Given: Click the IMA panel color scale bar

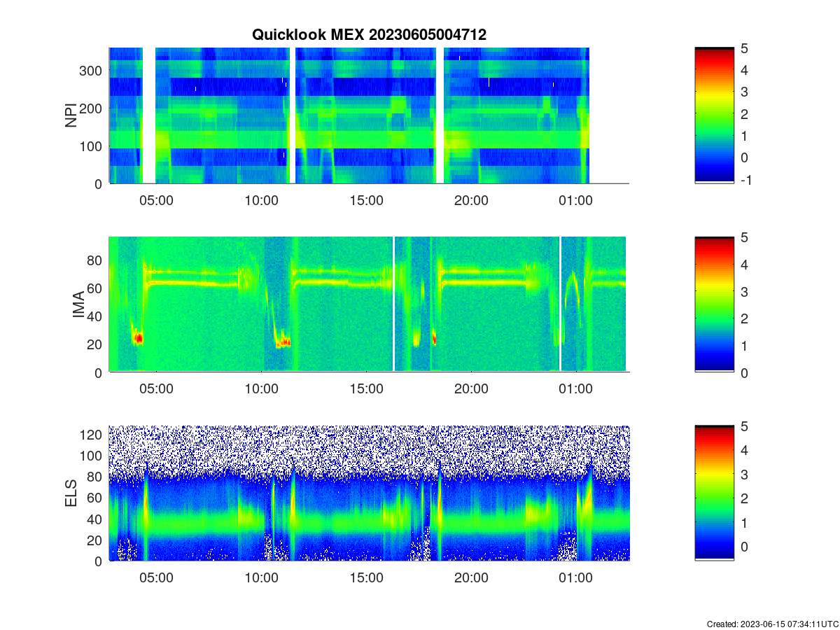Looking at the screenshot, I should [715, 304].
